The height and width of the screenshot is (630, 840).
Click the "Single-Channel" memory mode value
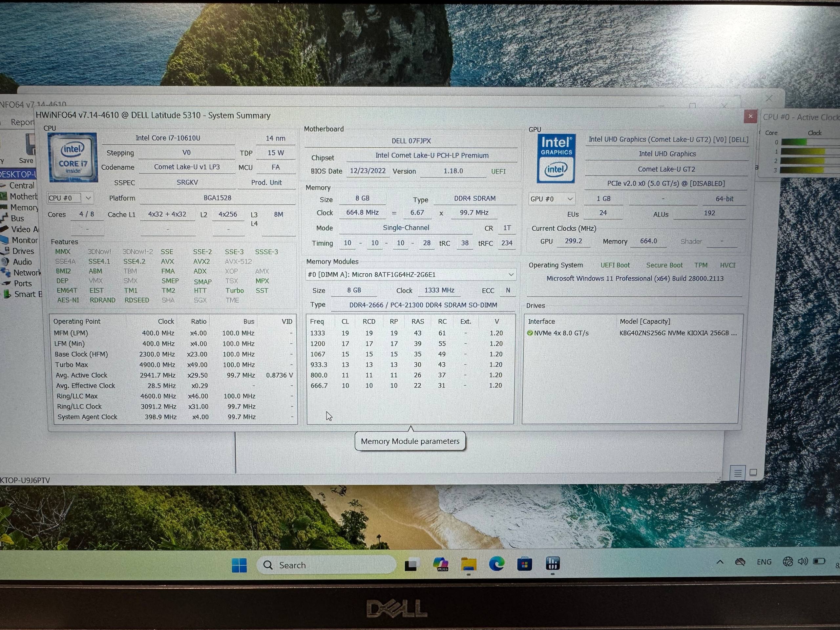[x=406, y=228]
